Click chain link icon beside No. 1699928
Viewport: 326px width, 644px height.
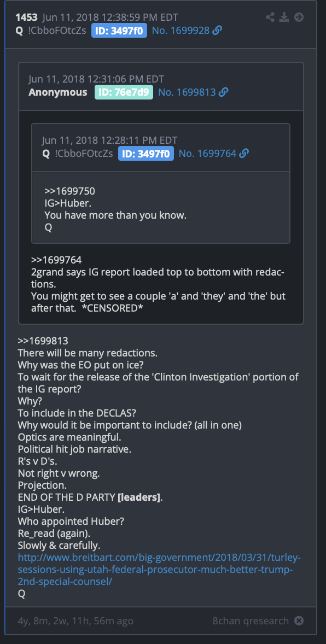pyautogui.click(x=217, y=31)
